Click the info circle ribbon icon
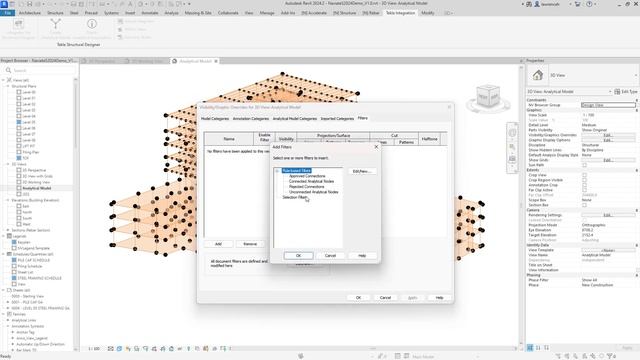640x360 pixels. tap(92, 24)
